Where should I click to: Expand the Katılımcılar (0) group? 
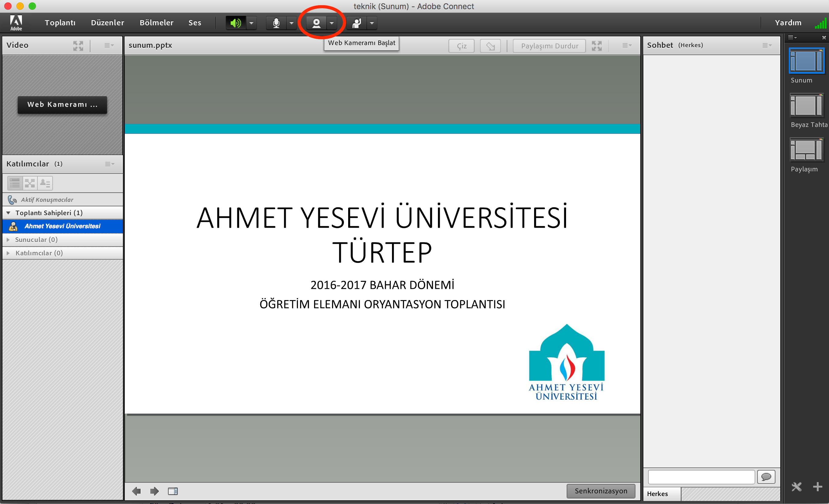(8, 253)
